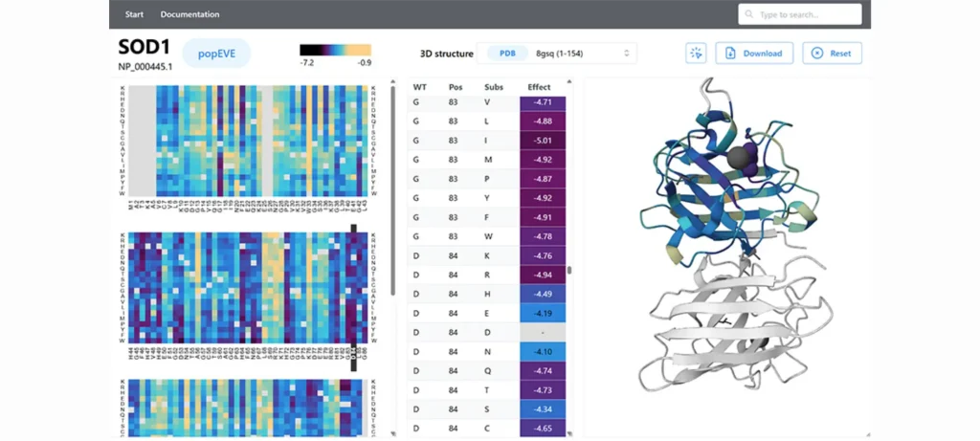Select the D84R effect cell -4.94
The width and height of the screenshot is (980, 441).
tap(543, 275)
